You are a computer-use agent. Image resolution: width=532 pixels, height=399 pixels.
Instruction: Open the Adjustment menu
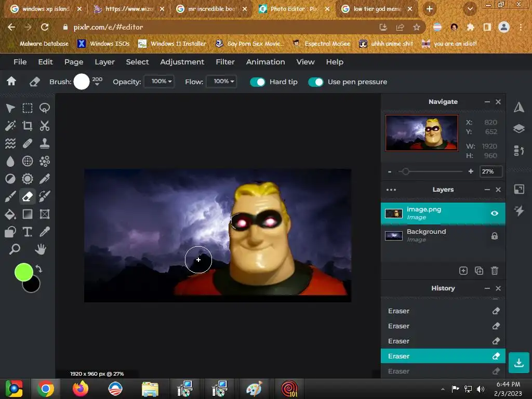click(x=182, y=62)
